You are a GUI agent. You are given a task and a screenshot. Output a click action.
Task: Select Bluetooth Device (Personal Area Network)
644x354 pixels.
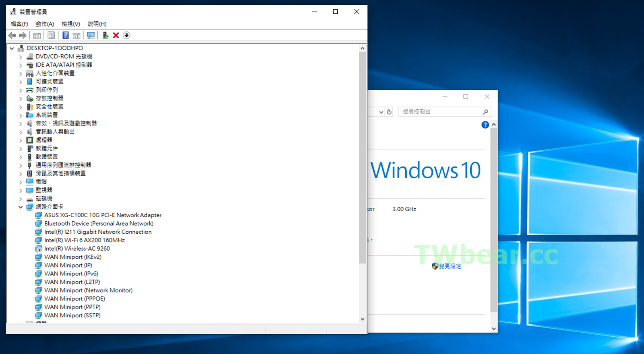coord(99,224)
